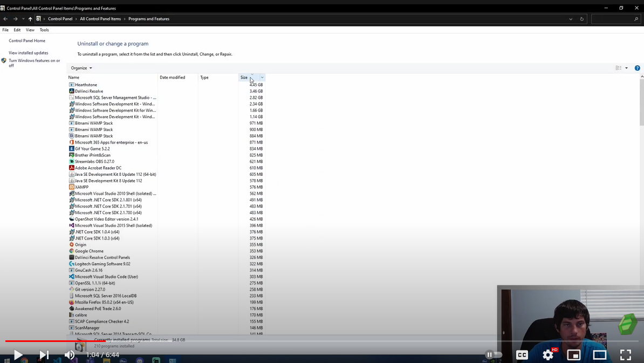This screenshot has width=644, height=363.
Task: Expand the view options dropdown arrow
Action: pos(626,68)
